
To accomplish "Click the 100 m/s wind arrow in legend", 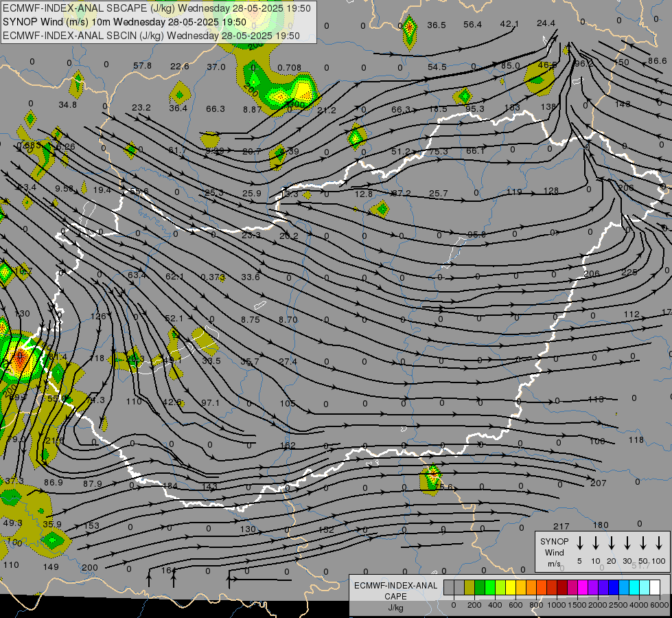I will pyautogui.click(x=659, y=542).
